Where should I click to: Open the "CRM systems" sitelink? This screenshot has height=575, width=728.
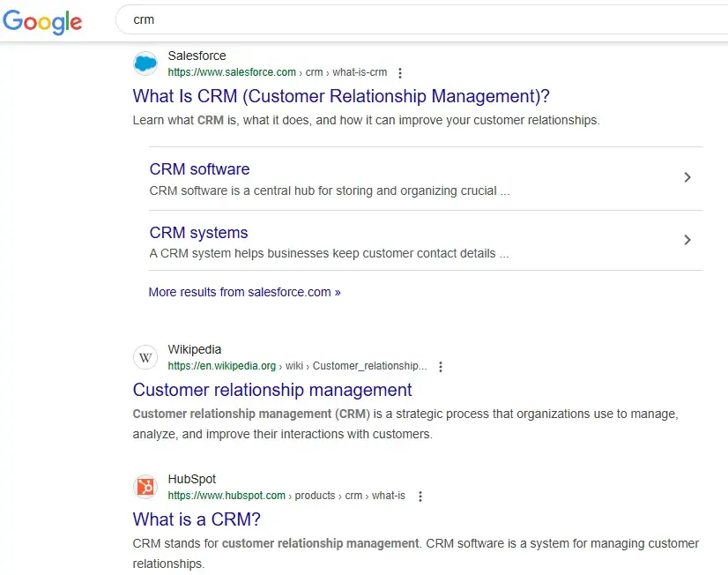(198, 233)
